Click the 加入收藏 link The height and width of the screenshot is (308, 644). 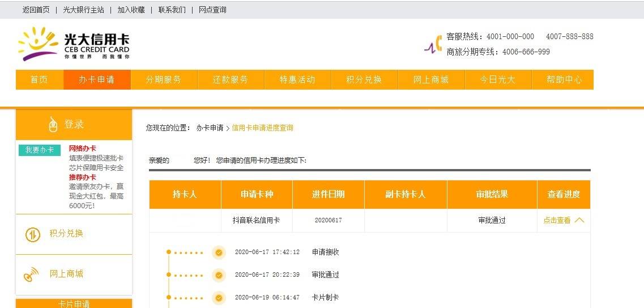131,10
